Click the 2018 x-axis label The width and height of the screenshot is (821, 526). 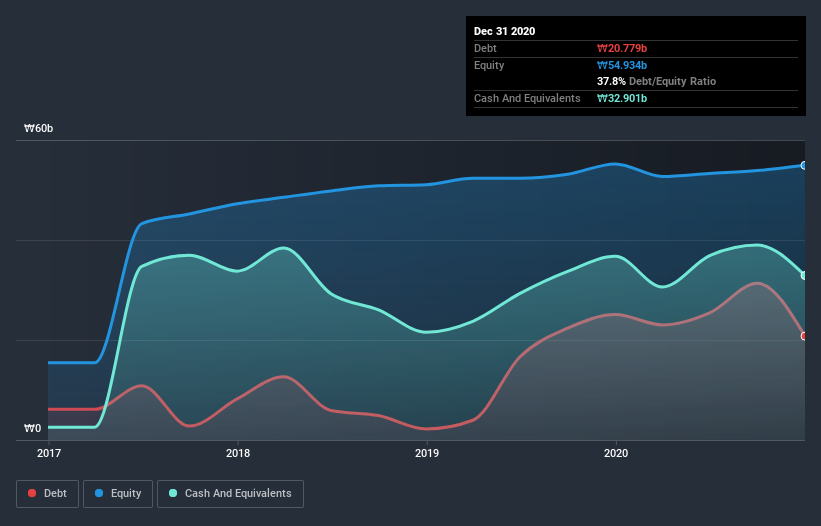click(238, 453)
